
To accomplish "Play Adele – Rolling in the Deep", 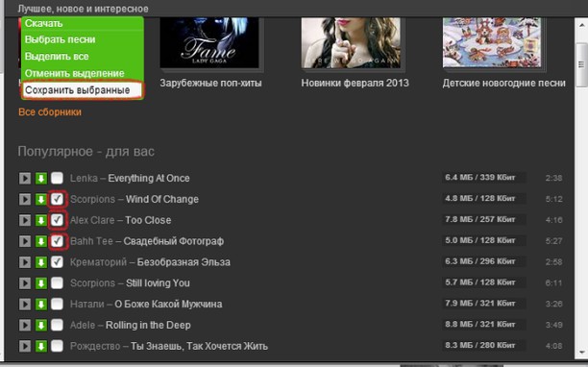I will pyautogui.click(x=25, y=325).
